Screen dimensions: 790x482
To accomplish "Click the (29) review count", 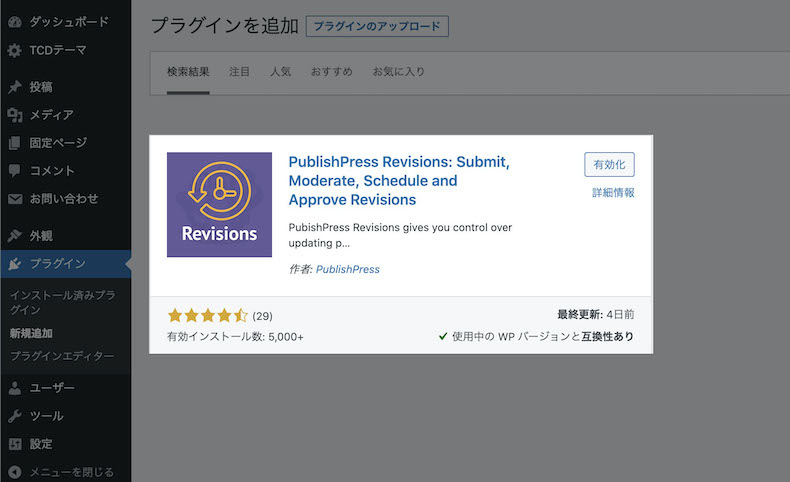I will pos(262,316).
